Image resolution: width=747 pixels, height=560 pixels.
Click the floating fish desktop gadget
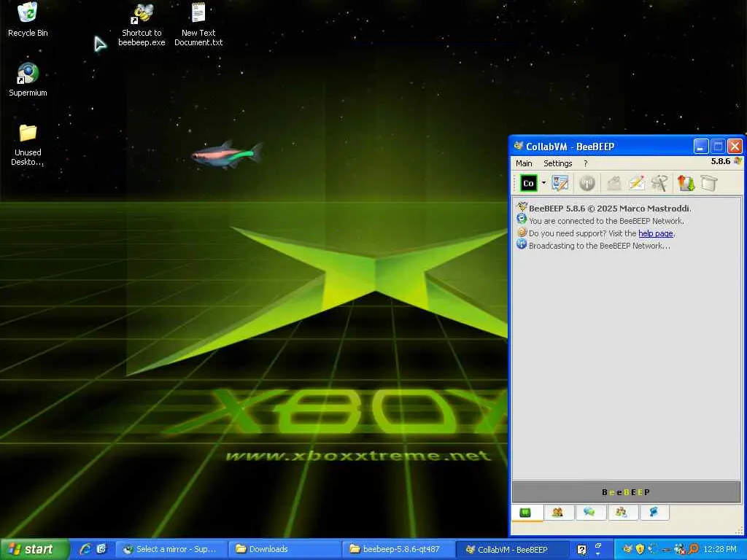click(x=227, y=155)
